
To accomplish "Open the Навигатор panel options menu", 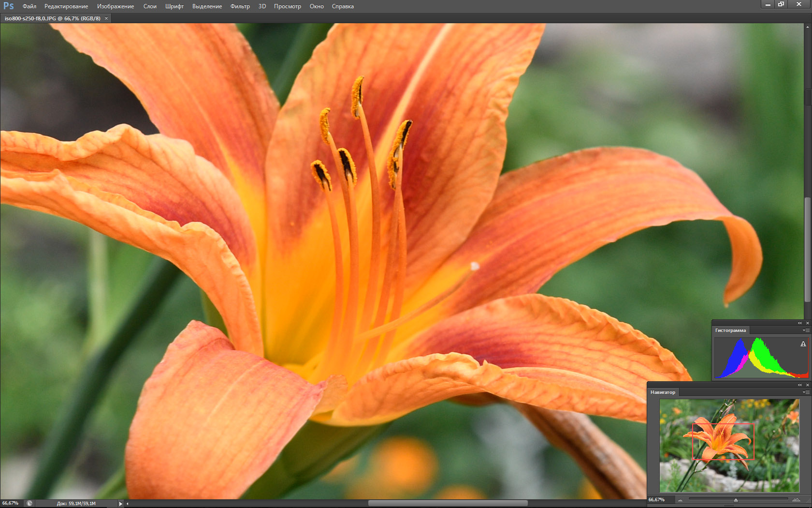I will click(806, 392).
